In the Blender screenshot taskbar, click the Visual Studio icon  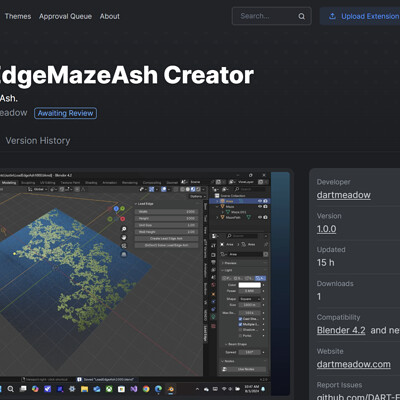click(134, 389)
